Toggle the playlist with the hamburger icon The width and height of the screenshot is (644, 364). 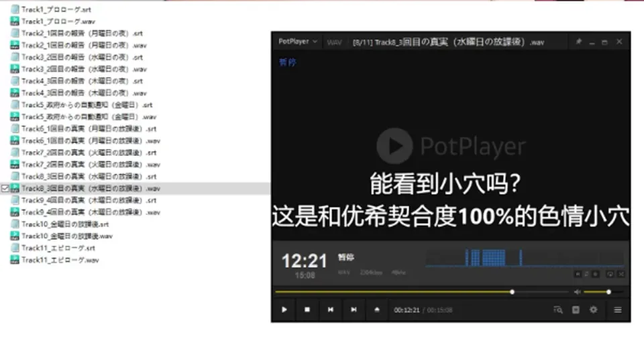(618, 310)
